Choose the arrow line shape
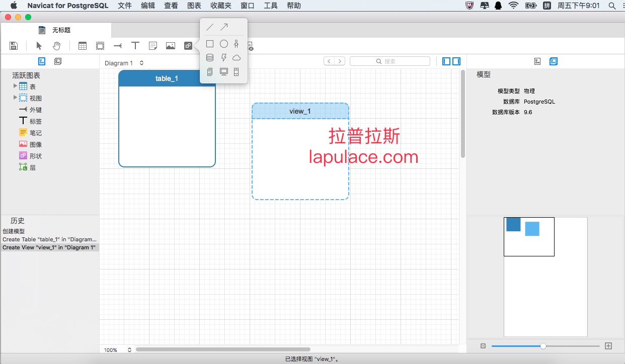This screenshot has height=364, width=625. [224, 27]
